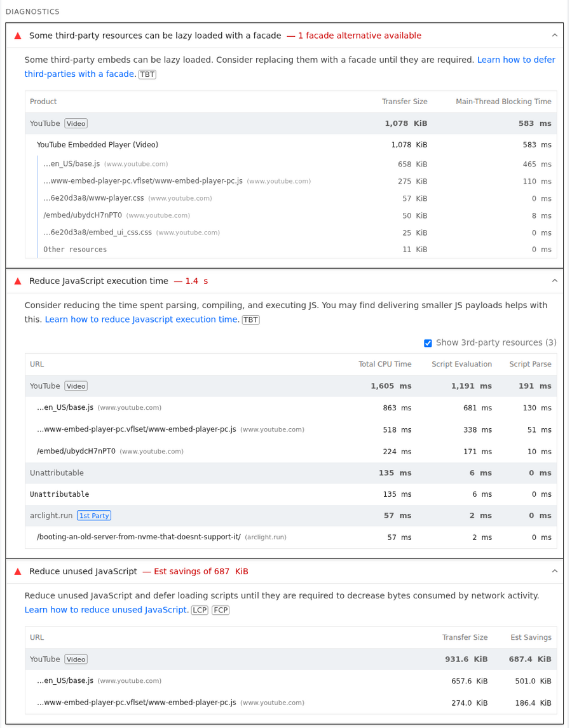This screenshot has height=728, width=572.
Task: Collapse Reduce unused JavaScript chevron
Action: coord(554,571)
